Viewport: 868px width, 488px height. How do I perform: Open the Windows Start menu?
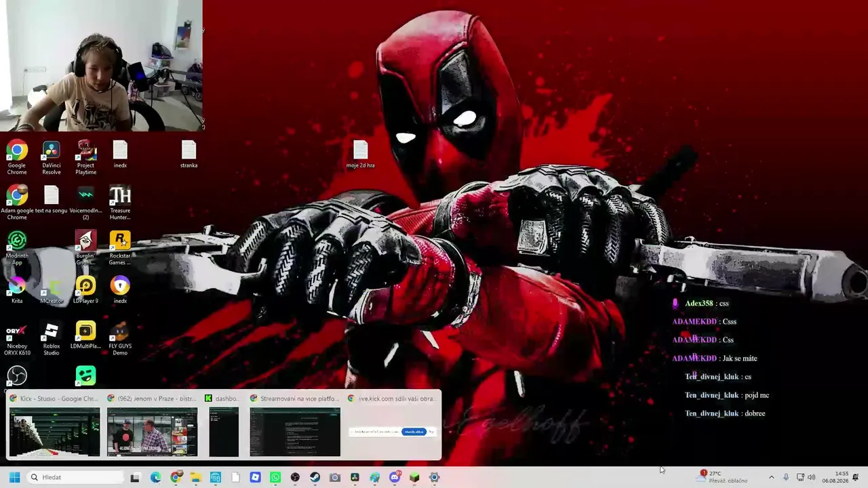click(14, 477)
